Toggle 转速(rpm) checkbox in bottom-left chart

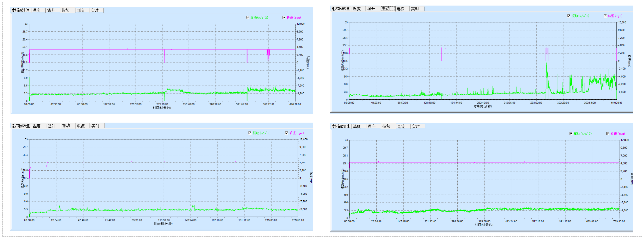[287, 133]
